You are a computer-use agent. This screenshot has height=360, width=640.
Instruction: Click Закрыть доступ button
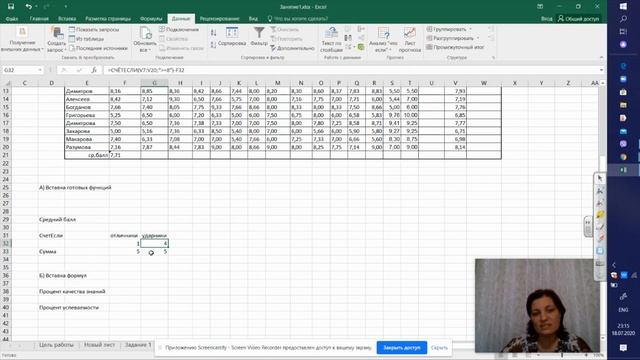pos(402,348)
